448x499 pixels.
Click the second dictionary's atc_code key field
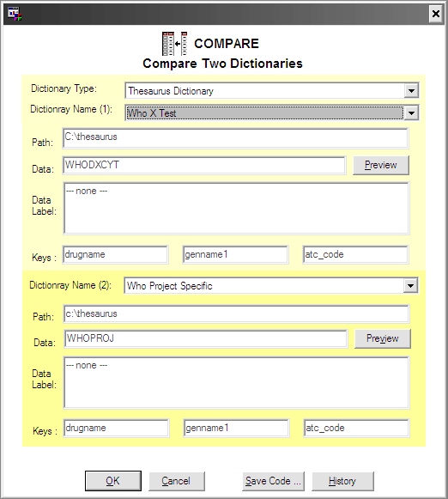356,429
